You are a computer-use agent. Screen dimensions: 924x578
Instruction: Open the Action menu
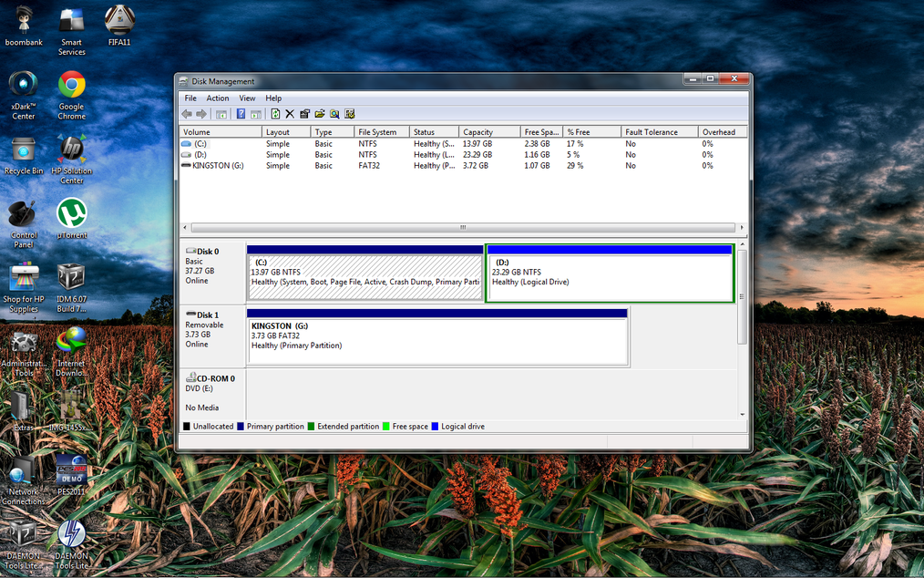pos(218,98)
